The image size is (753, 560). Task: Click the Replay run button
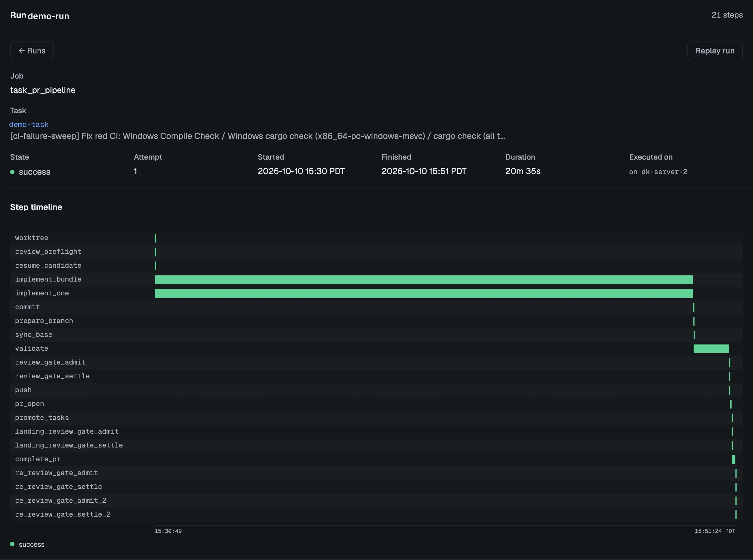pos(715,51)
